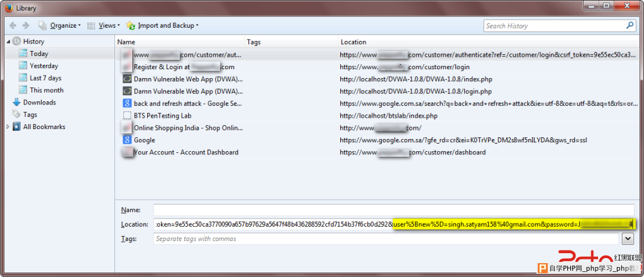Viewport: 644px width, 277px height.
Task: Click the Yesterday calendar icon
Action: [x=23, y=65]
